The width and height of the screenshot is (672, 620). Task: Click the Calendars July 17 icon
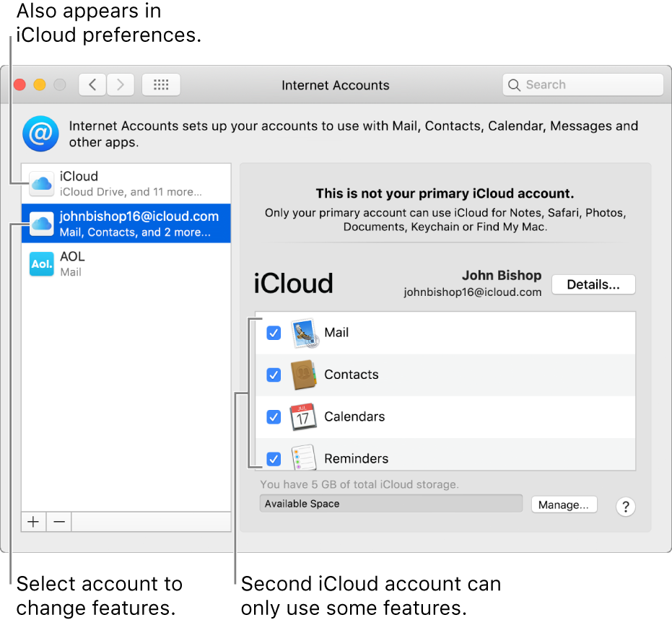click(303, 416)
